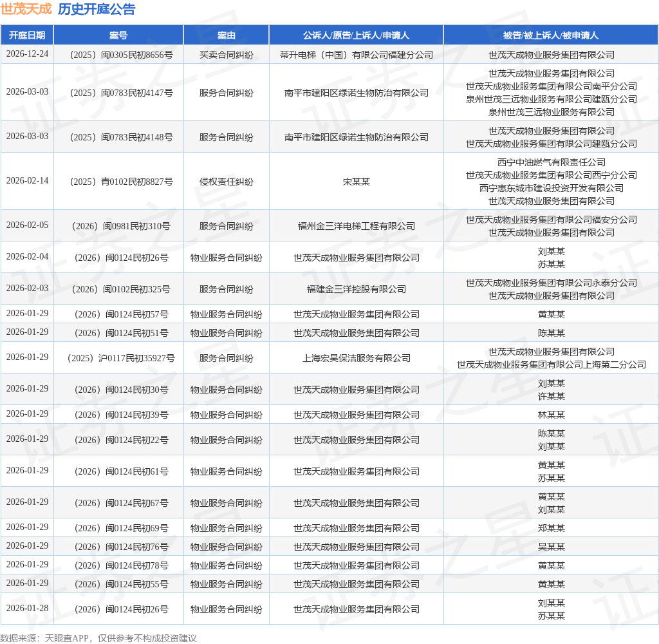Screen dimensions: 659x644
Task: Click 蒂升电梯（中国）有限公司福建分公司
Action: point(356,55)
